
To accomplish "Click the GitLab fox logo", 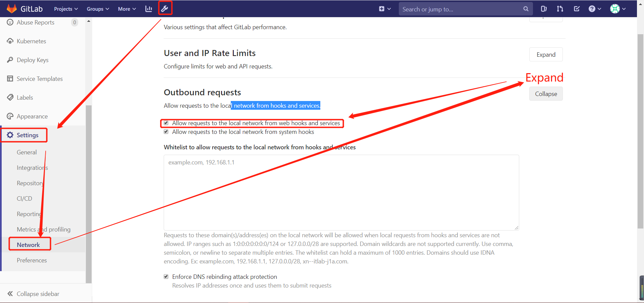I will click(x=12, y=9).
